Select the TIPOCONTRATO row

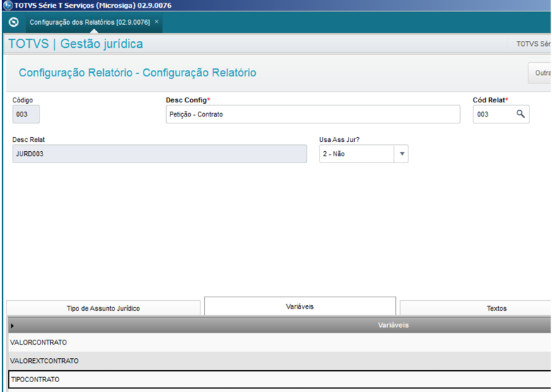pos(279,379)
